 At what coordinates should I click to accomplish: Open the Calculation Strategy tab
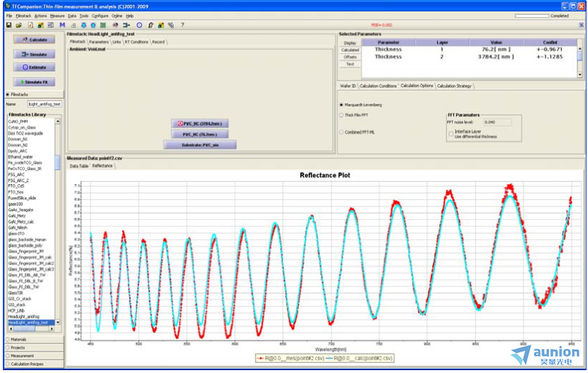click(x=454, y=86)
